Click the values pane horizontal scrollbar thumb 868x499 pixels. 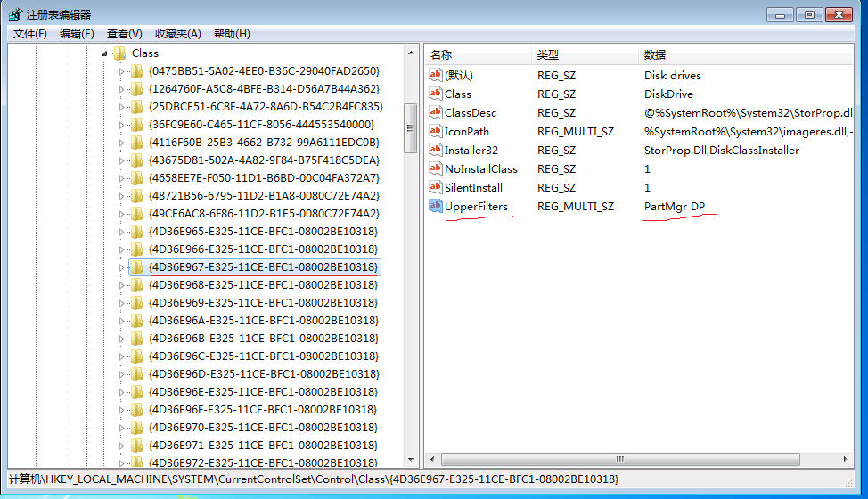click(620, 459)
